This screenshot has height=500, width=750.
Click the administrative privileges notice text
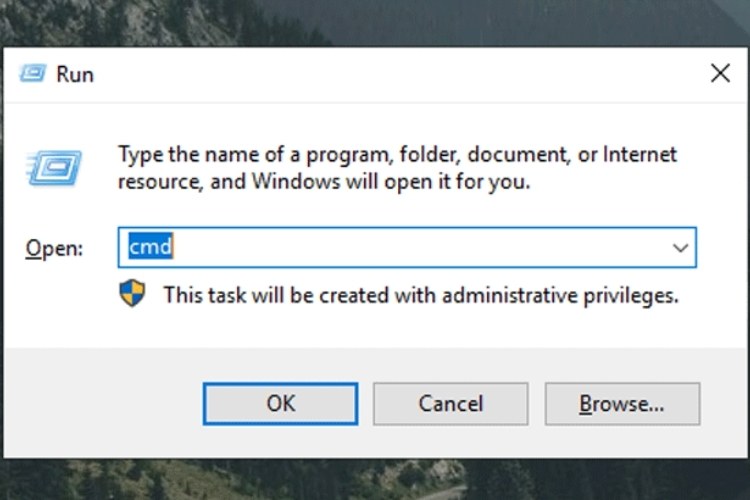(x=421, y=295)
